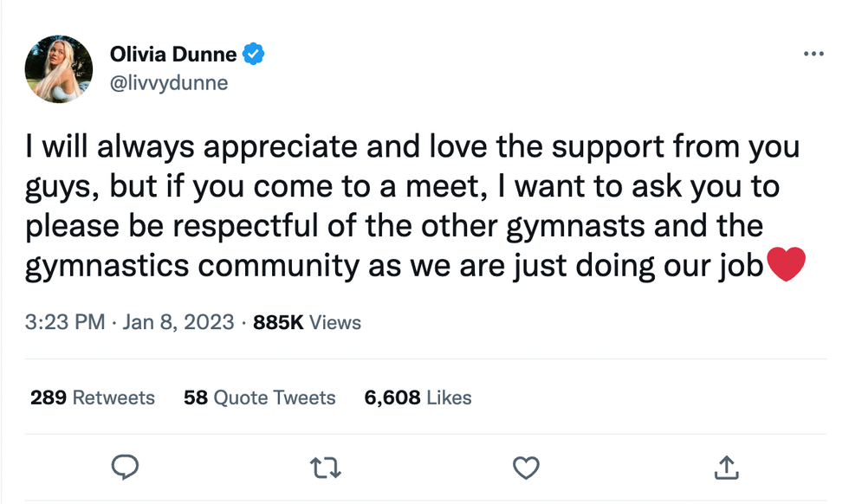Screen dimensions: 849x504
Task: Open the @livvydunne handle link
Action: click(168, 84)
